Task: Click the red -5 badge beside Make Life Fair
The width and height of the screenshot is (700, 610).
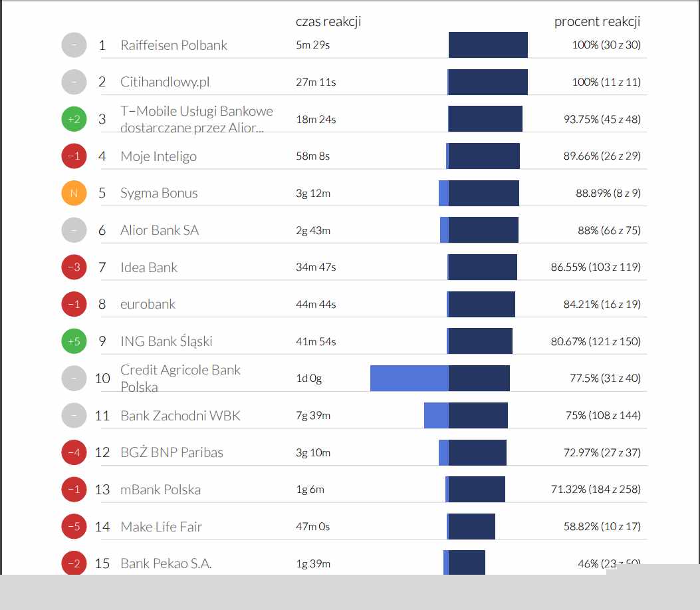Action: pos(74,527)
